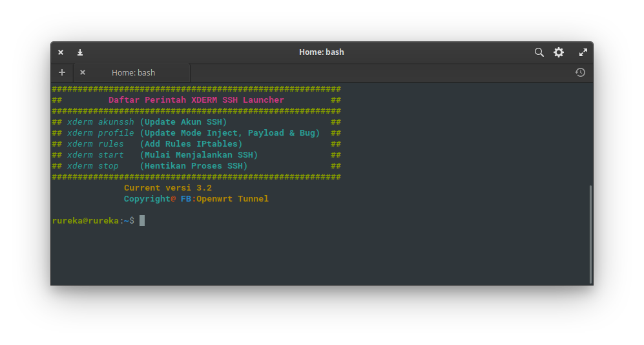This screenshot has height=345, width=644.
Task: Open the terminal search tool
Action: pyautogui.click(x=539, y=52)
